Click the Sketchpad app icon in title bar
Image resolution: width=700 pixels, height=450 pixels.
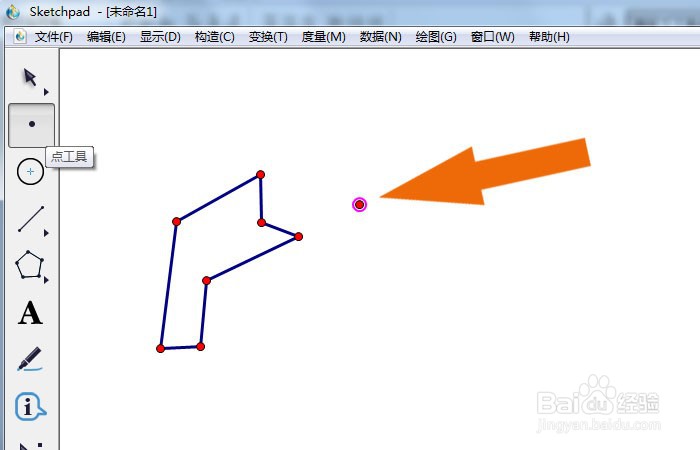(13, 12)
